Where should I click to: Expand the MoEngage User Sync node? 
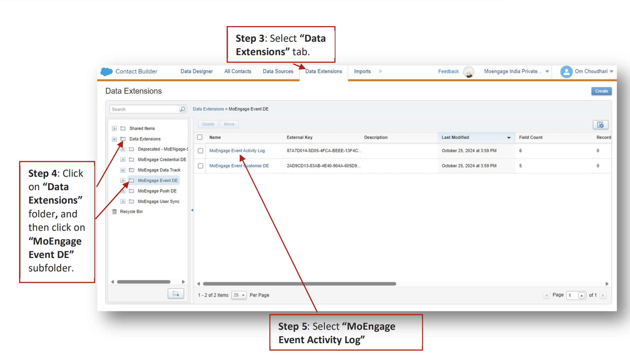click(123, 201)
